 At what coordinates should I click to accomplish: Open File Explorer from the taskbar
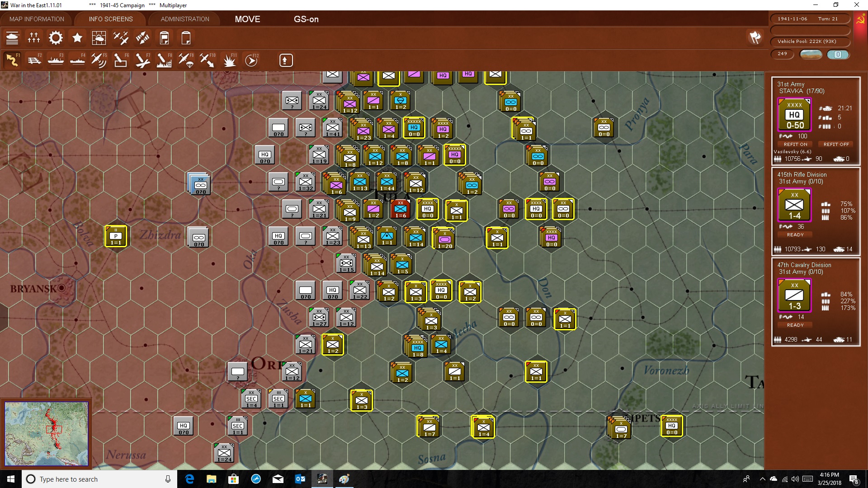point(212,479)
